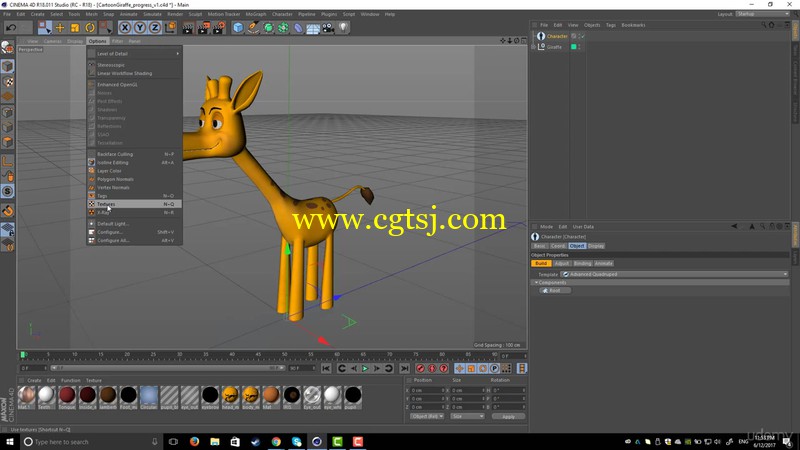
Task: Click the Build tab button
Action: point(541,264)
